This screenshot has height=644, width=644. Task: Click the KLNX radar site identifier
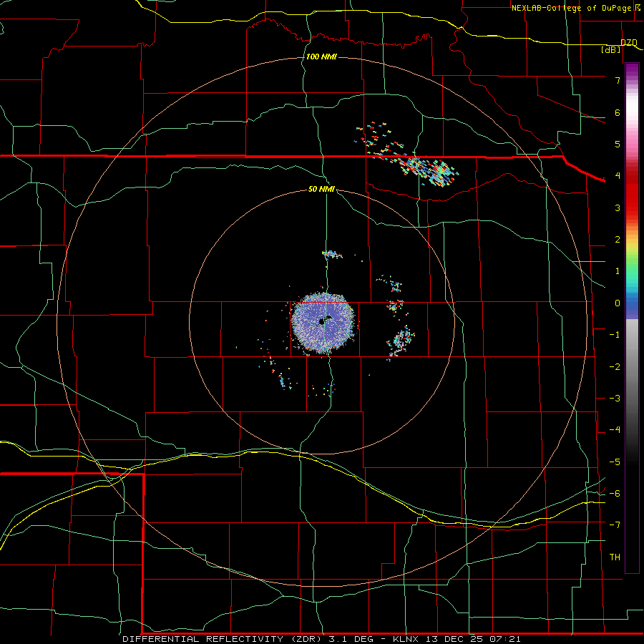(405, 639)
